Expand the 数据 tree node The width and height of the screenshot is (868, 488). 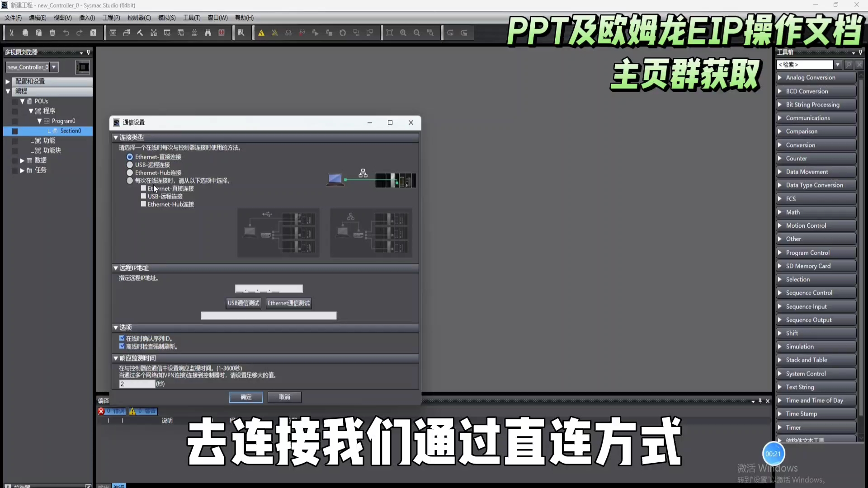(x=22, y=160)
